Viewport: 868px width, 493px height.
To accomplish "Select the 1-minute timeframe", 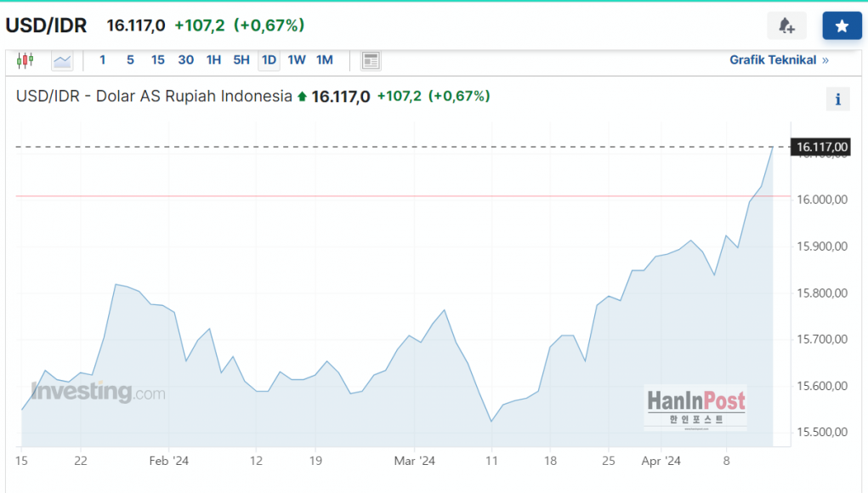I will [x=103, y=60].
